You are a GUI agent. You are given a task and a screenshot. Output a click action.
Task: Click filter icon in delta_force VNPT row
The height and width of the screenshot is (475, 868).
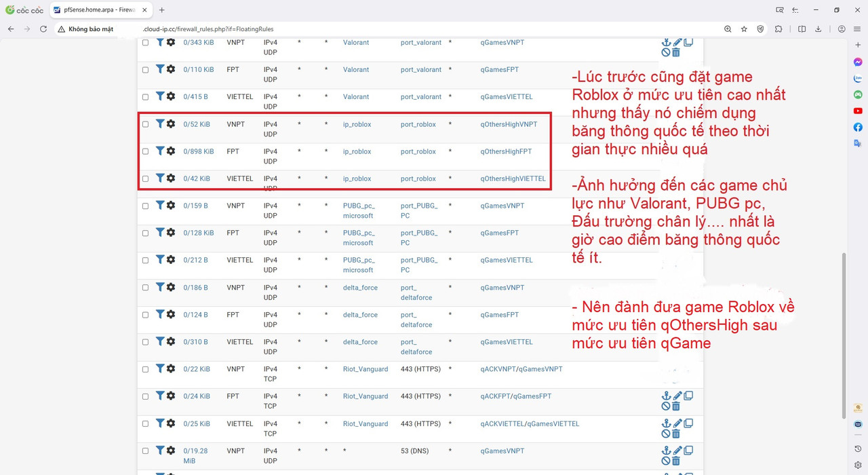[160, 287]
